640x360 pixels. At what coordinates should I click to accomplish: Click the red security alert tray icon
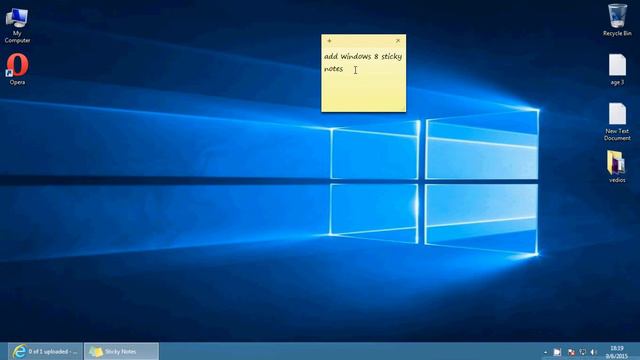tap(571, 352)
